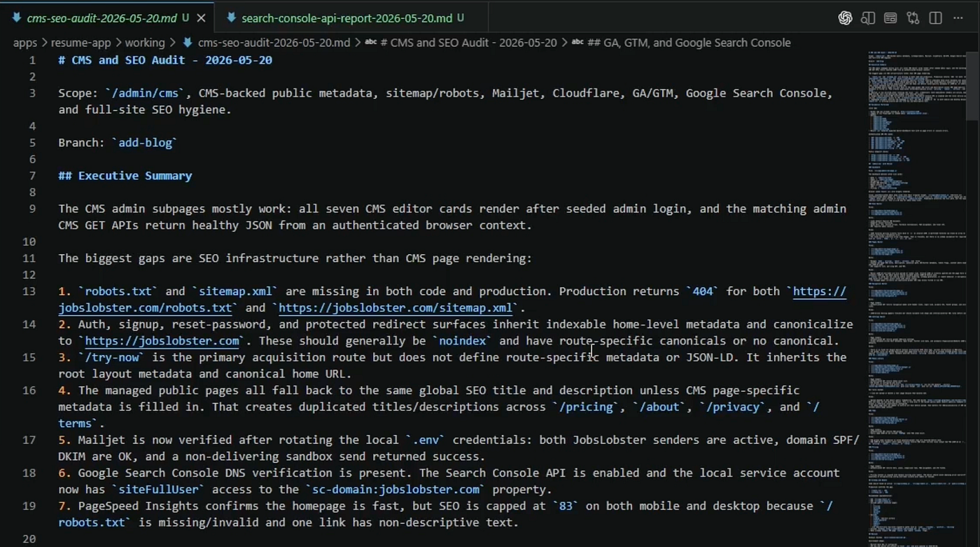Select 'working' breadcrumb segment
980x547 pixels.
coord(145,43)
